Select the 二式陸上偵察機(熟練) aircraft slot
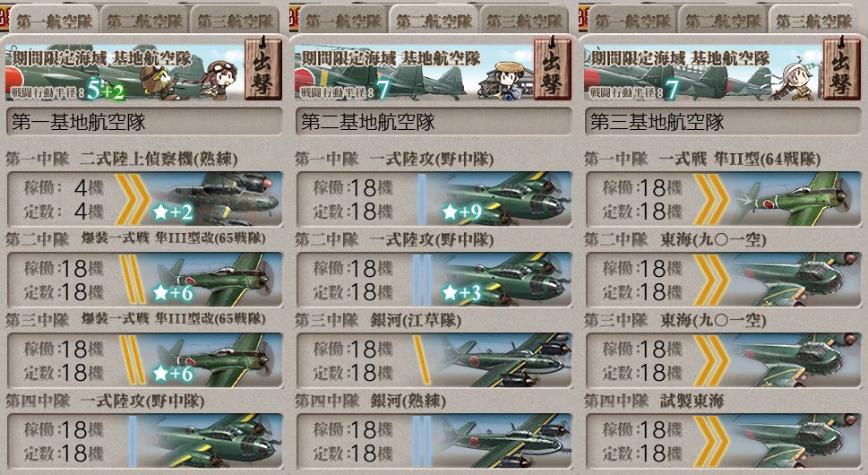The image size is (868, 475). point(145,199)
